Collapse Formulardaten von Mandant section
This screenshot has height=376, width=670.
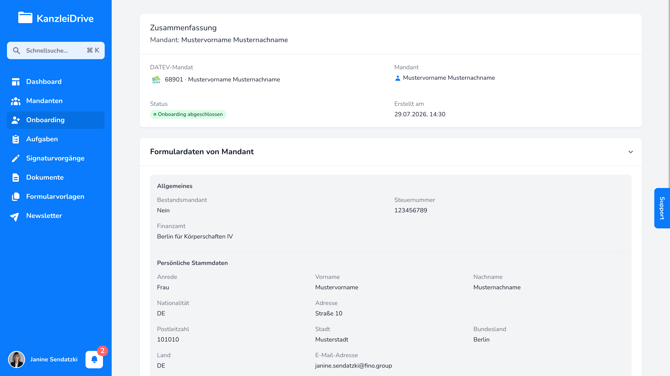tap(630, 152)
